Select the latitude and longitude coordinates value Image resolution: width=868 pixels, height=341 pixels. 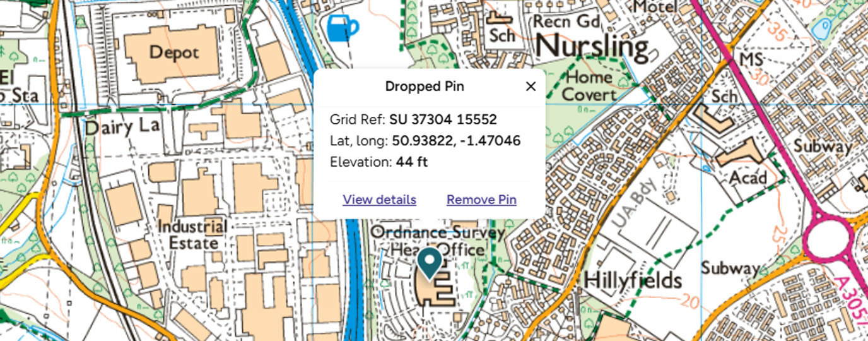pos(456,141)
